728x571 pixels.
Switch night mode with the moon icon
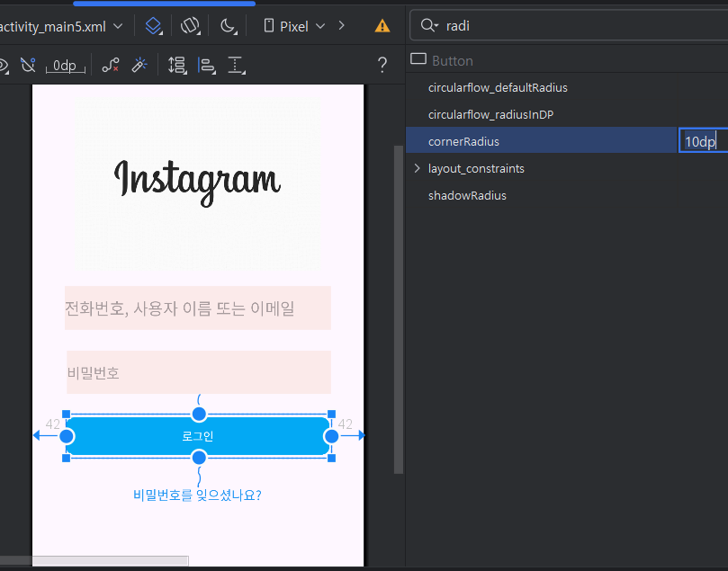(x=228, y=26)
